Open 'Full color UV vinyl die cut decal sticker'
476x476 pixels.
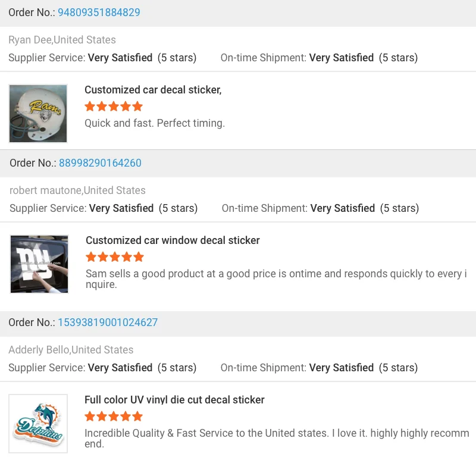click(x=174, y=400)
